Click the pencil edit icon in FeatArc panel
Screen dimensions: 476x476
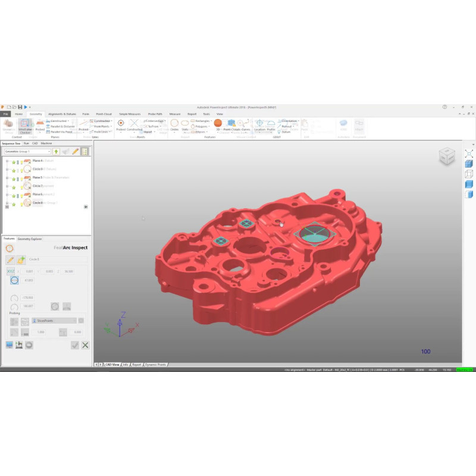point(10,259)
